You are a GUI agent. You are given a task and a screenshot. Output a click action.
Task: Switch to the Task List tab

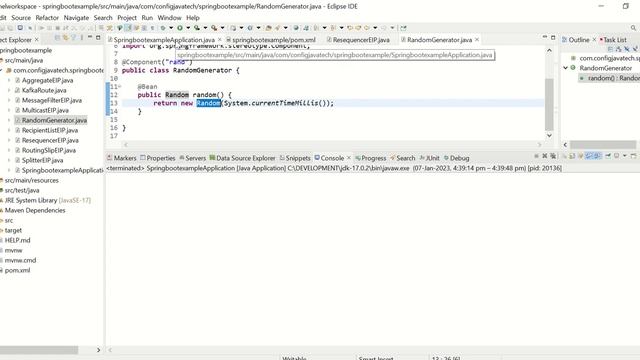tap(613, 40)
